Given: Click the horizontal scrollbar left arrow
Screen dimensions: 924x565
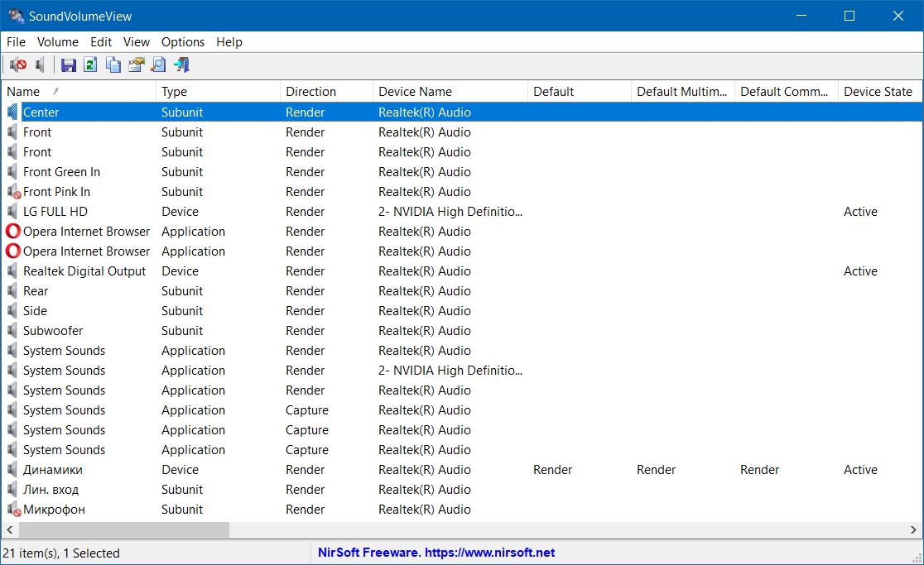Looking at the screenshot, I should (9, 529).
